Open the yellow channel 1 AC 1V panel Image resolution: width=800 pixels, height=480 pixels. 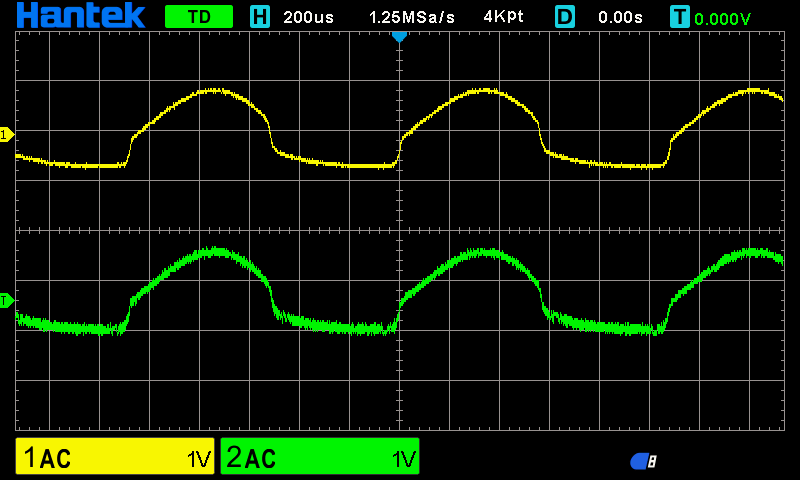pos(115,456)
